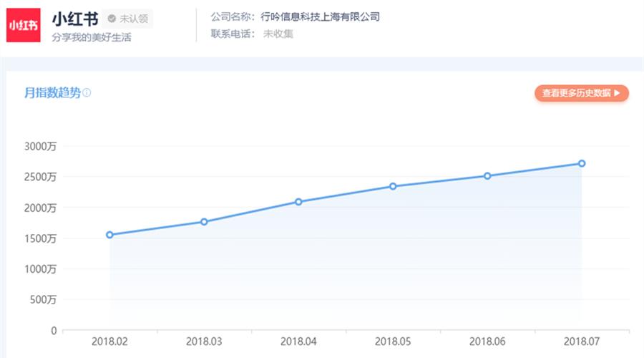This screenshot has width=644, height=358.
Task: Click the 500万 y-axis label
Action: tap(43, 299)
